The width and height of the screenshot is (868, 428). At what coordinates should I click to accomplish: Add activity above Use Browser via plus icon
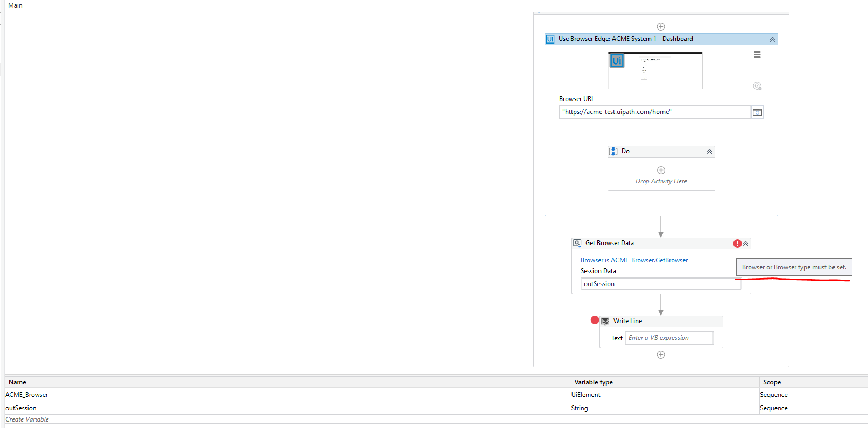pyautogui.click(x=661, y=26)
